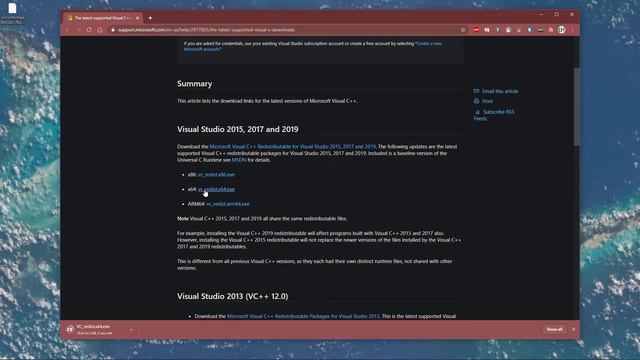Click the Print link in sidebar
Viewport: 640px width, 360px height.
[x=487, y=101]
